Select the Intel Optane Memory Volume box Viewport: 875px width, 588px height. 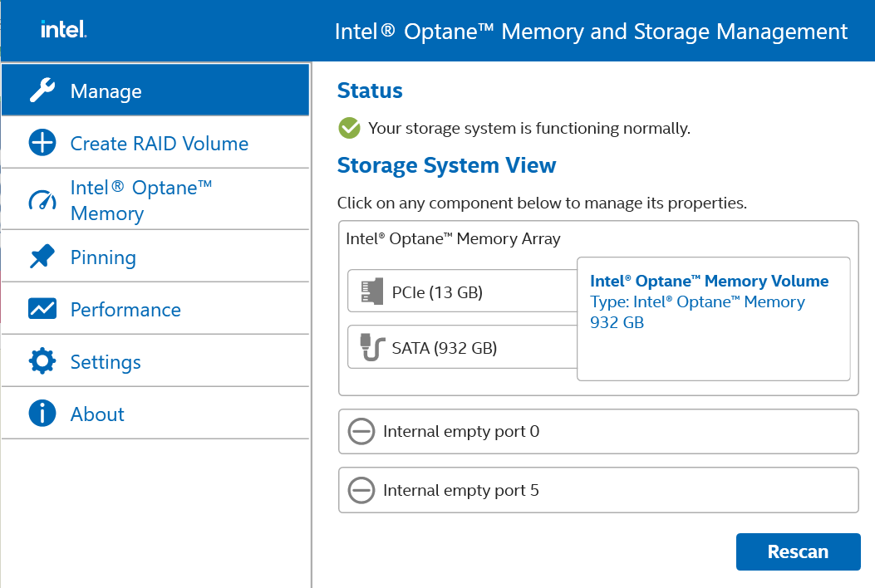click(x=712, y=318)
